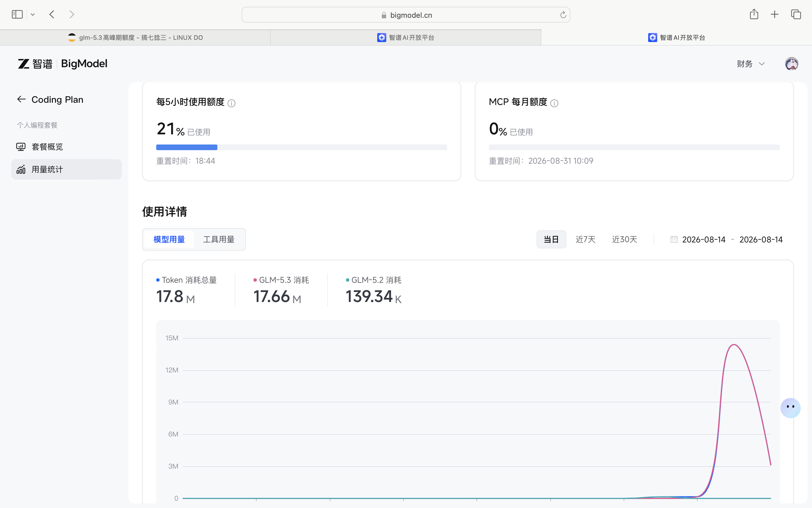
Task: Click the 21% usage progress bar
Action: (302, 147)
